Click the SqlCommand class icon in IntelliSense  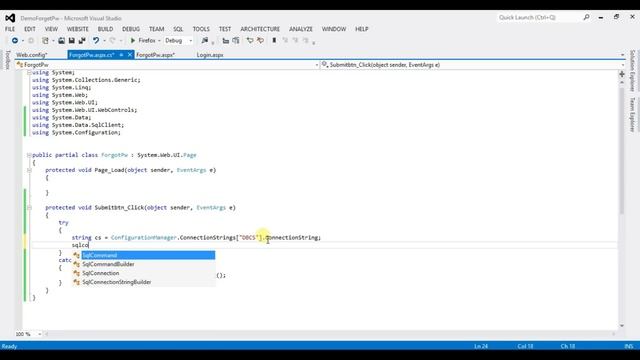coord(76,256)
